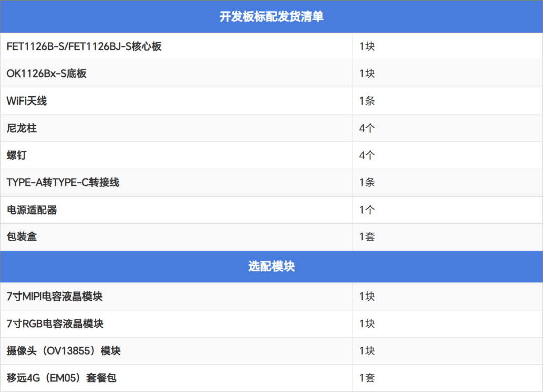Click the 包装盒 row label

[x=22, y=237]
